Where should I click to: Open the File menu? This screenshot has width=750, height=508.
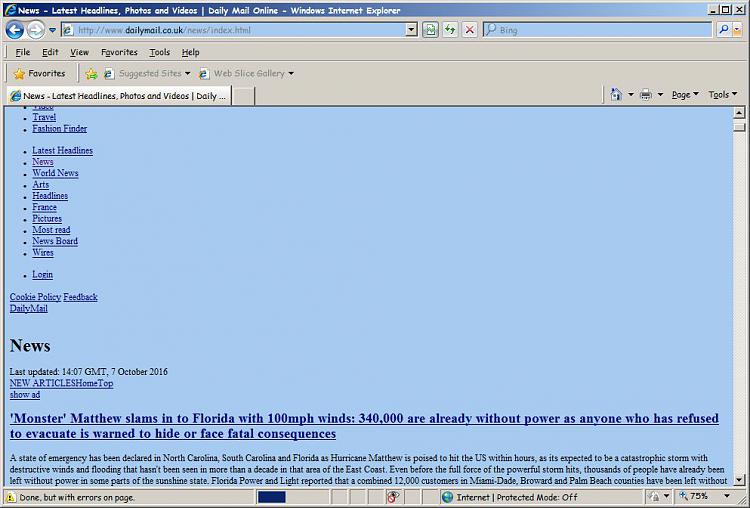coord(22,52)
